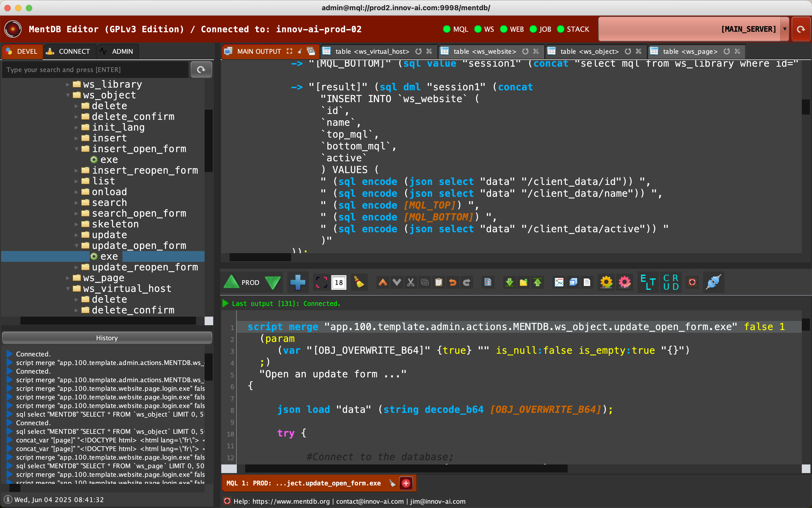Click the red reload icon next to MAIN_SERVER
The image size is (812, 508).
pyautogui.click(x=801, y=29)
